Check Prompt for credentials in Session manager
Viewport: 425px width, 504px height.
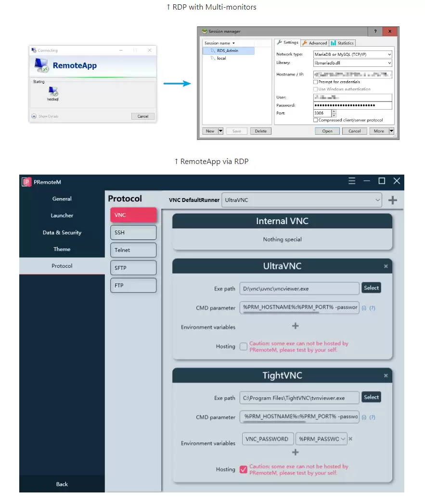pos(316,82)
